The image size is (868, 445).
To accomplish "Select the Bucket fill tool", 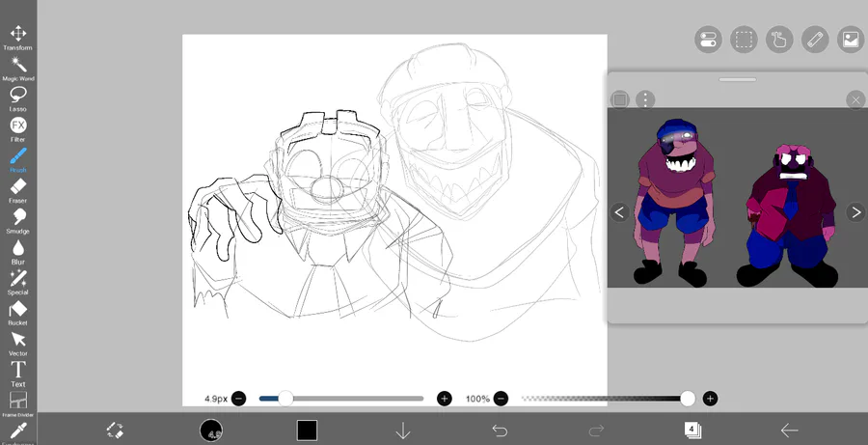I will (17, 313).
